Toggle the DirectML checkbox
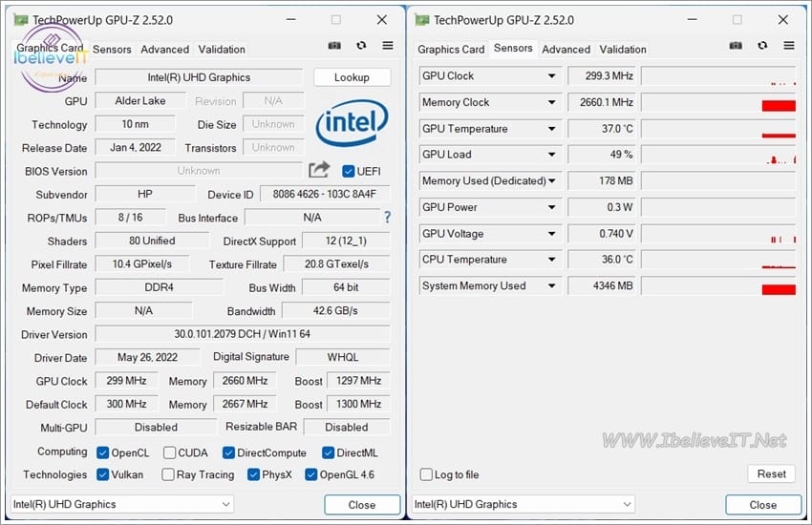This screenshot has width=812, height=525. (x=328, y=453)
